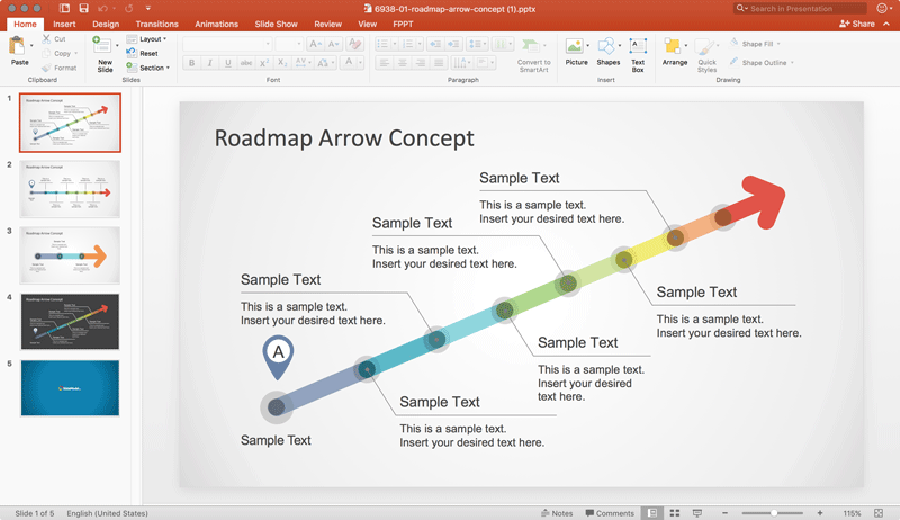Click Convert to SmartArt
This screenshot has height=520, width=900.
tap(533, 55)
